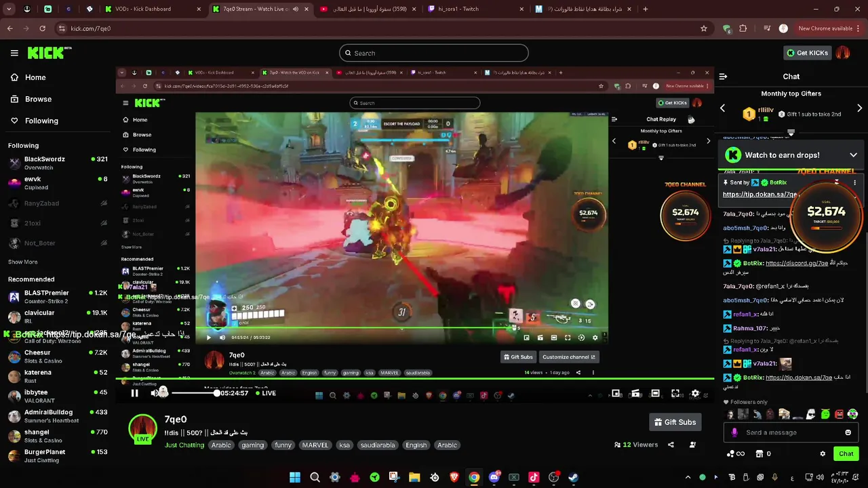The height and width of the screenshot is (488, 868).
Task: Click the Gift Subs button
Action: point(675,422)
